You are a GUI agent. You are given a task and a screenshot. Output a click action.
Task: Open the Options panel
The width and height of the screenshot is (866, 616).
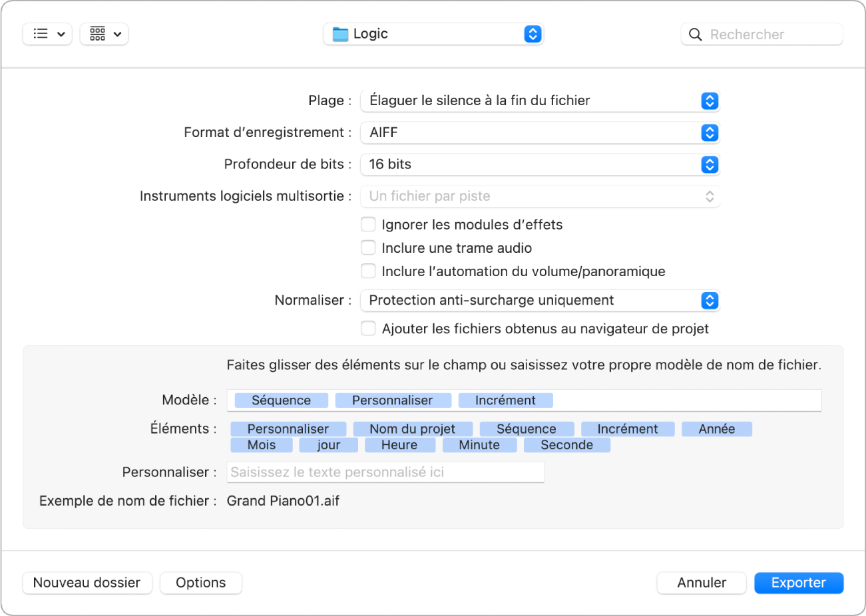(200, 583)
